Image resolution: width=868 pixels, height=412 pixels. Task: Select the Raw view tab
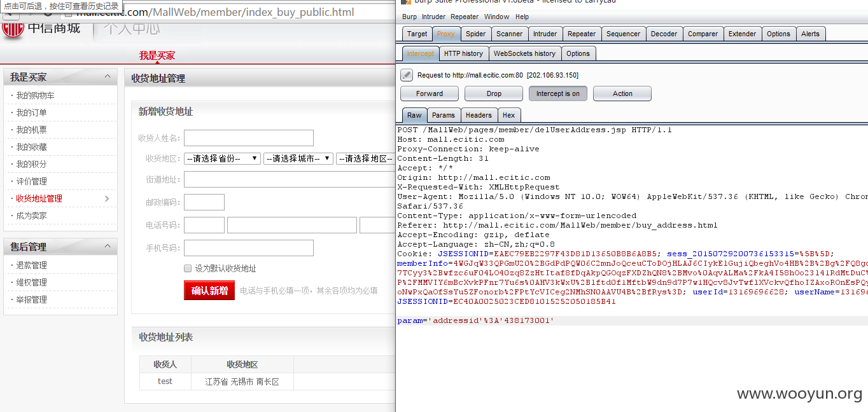(414, 115)
